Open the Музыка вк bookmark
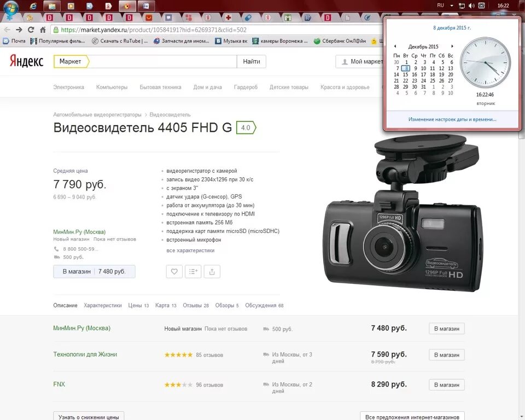This screenshot has height=420, width=525. coord(231,41)
